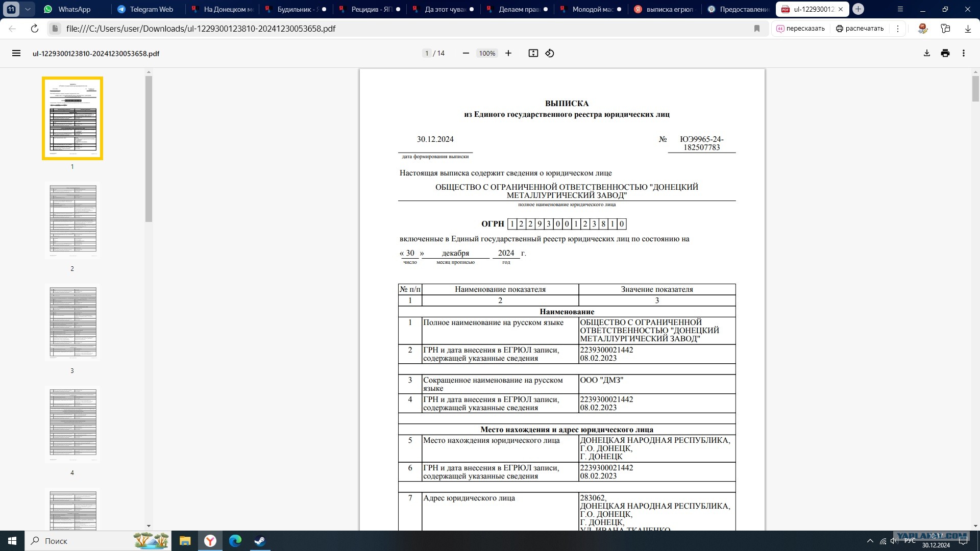Switch to the "выписка егрюл" tab
This screenshot has width=980, height=551.
[665, 9]
